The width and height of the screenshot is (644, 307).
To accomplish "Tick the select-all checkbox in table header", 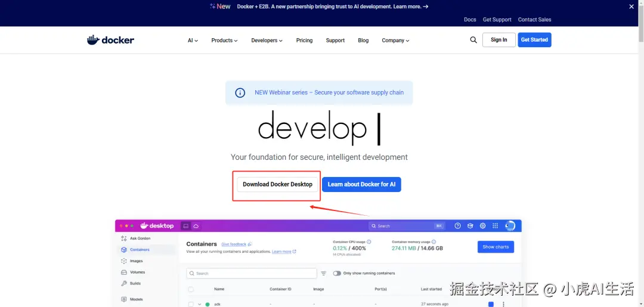I will (191, 289).
